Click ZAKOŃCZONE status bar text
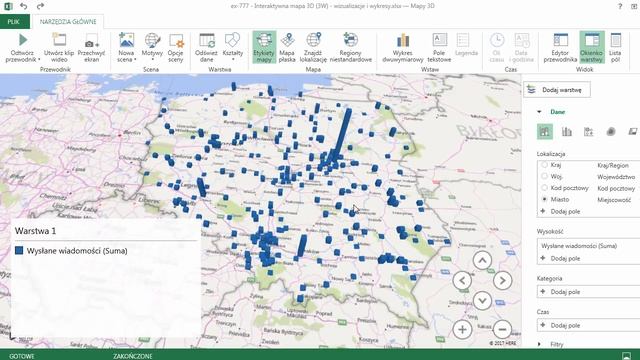The image size is (640, 360). [x=133, y=356]
